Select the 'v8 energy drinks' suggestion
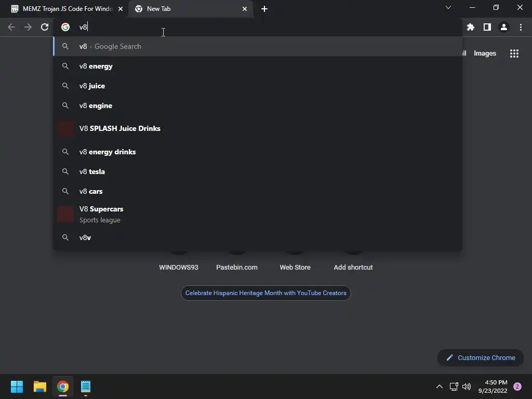The height and width of the screenshot is (399, 532). 258,152
